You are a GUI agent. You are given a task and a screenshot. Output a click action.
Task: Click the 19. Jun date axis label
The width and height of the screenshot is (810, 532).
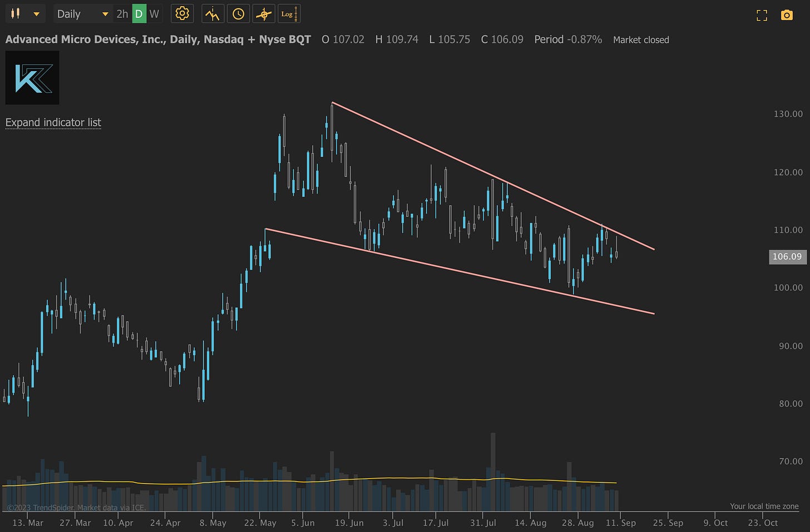(349, 523)
